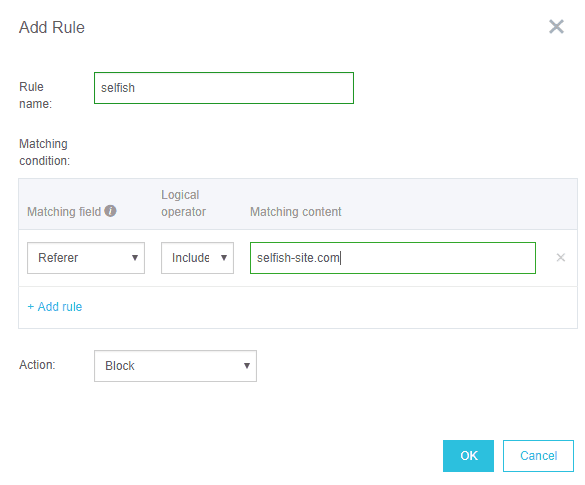This screenshot has height=485, width=585.
Task: Select the Referer matching field combo box
Action: coord(86,258)
